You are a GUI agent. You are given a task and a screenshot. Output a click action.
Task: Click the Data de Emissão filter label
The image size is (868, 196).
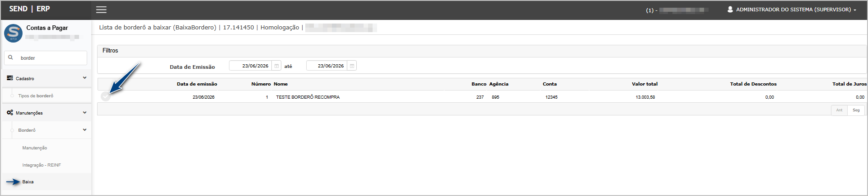[192, 67]
